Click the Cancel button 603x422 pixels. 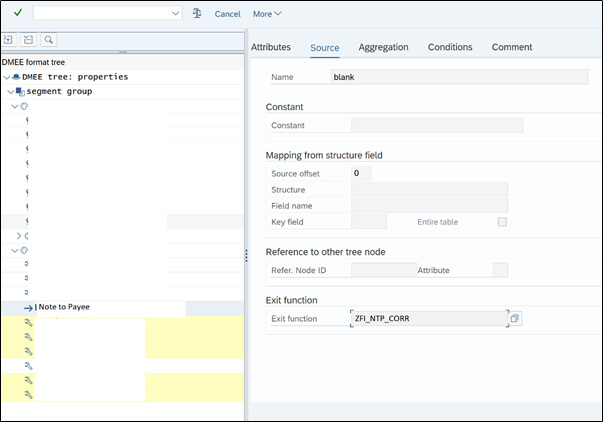(x=227, y=14)
